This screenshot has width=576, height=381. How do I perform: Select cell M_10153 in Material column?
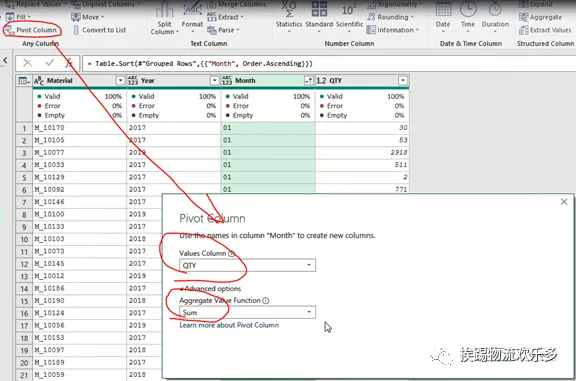point(79,337)
